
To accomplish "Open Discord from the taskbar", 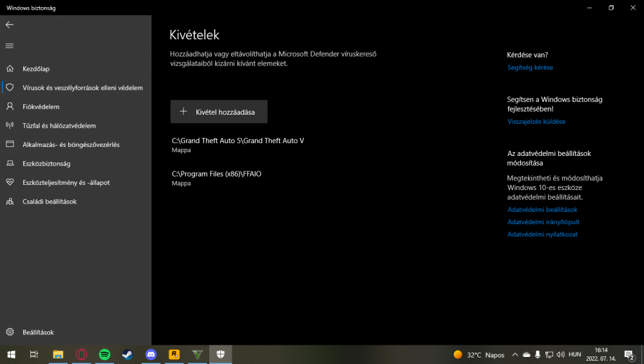I will point(151,354).
